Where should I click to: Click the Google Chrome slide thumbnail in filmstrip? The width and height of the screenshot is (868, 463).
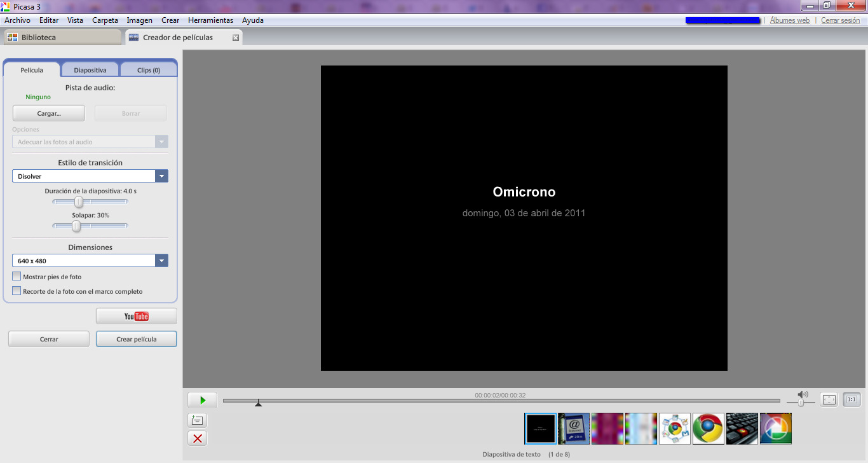pos(709,428)
